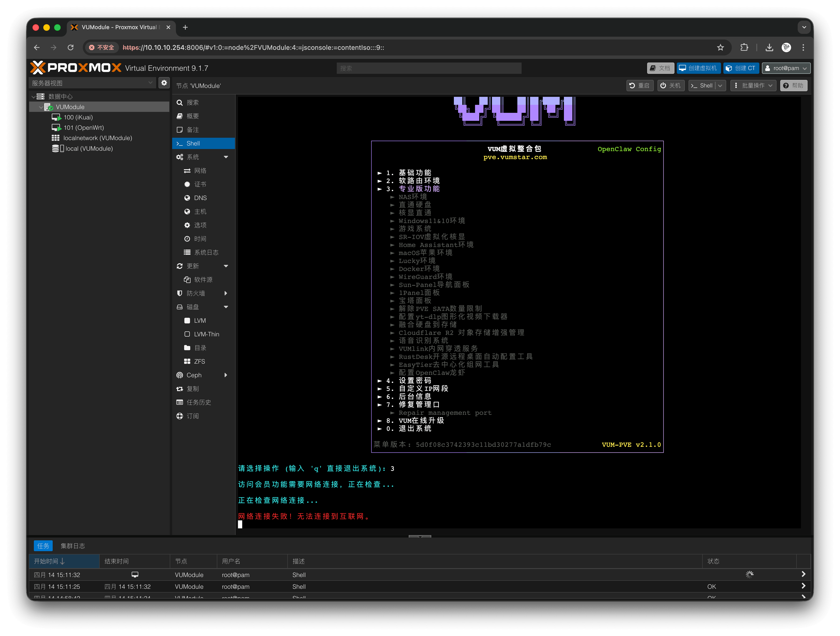Open localnetwork (VUModule) entry

97,138
